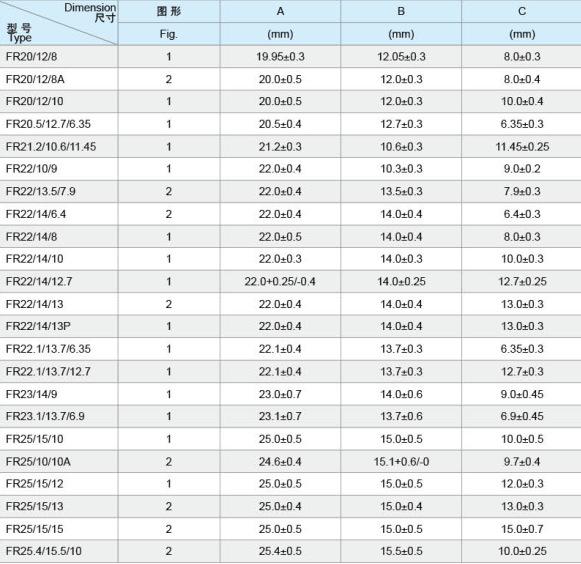Click the 9.0±0.45 value
This screenshot has height=564, width=581.
click(522, 394)
